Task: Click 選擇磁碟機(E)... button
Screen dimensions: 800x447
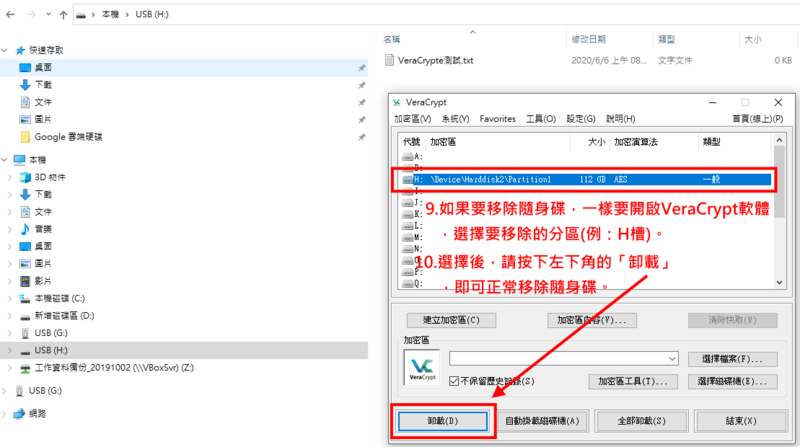Action: pos(732,381)
